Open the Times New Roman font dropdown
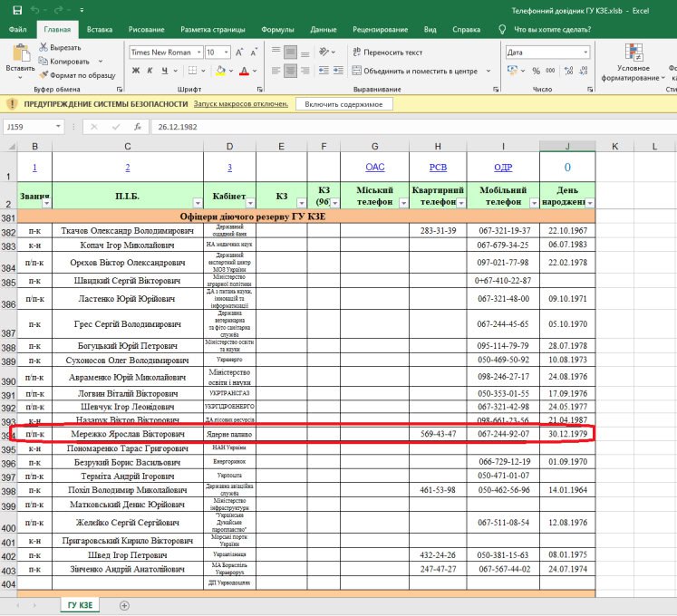 tap(198, 53)
